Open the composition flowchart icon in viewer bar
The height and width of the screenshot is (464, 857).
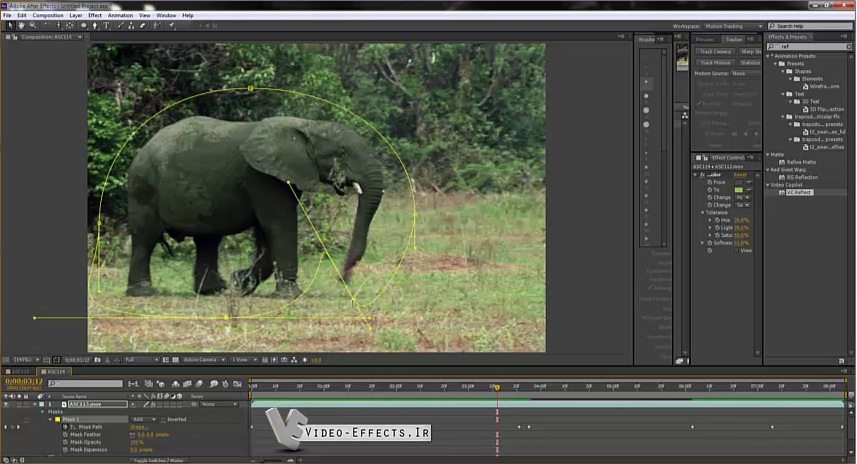tap(294, 360)
